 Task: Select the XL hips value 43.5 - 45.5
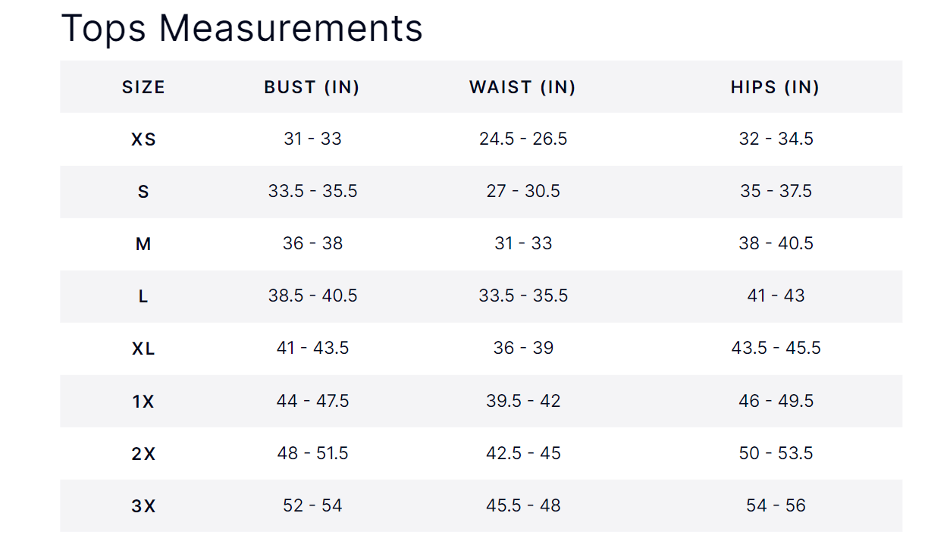click(776, 348)
